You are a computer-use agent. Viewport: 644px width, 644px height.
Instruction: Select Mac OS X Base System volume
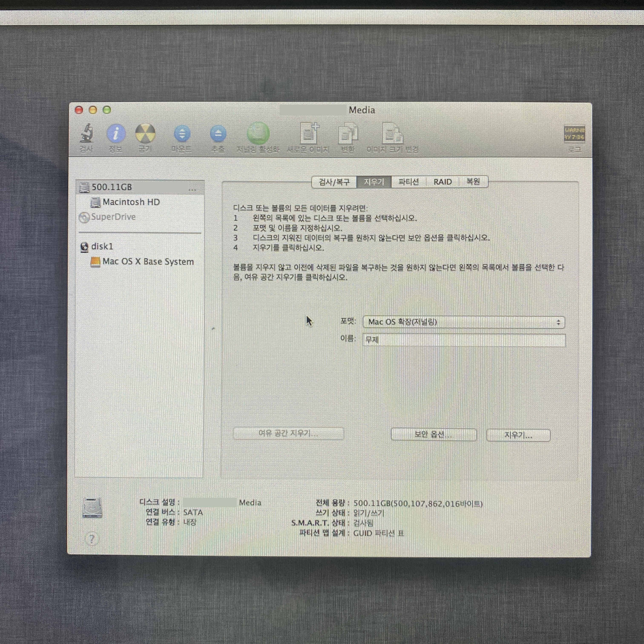[x=148, y=262]
